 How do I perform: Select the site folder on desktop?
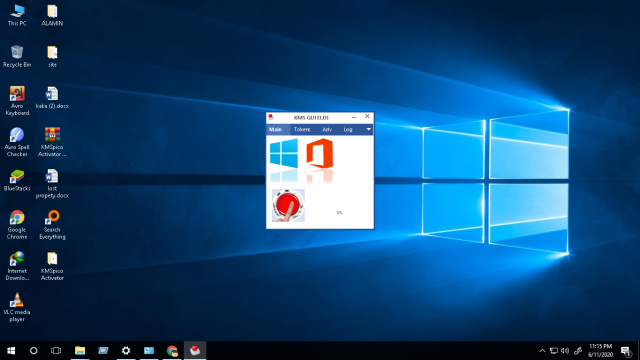(x=52, y=57)
